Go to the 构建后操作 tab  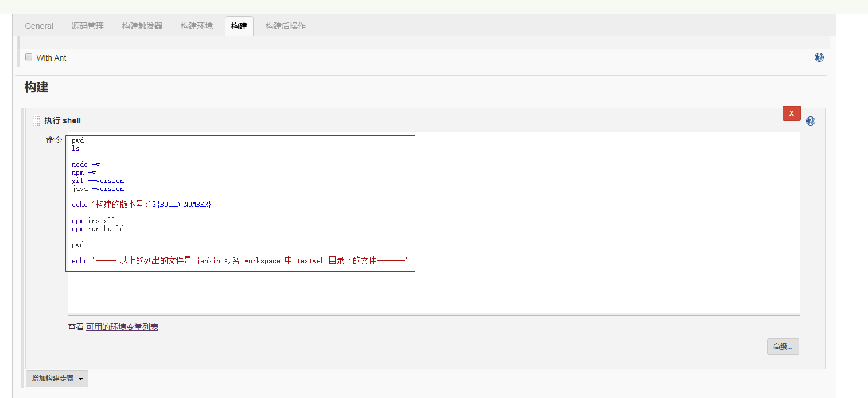tap(286, 26)
